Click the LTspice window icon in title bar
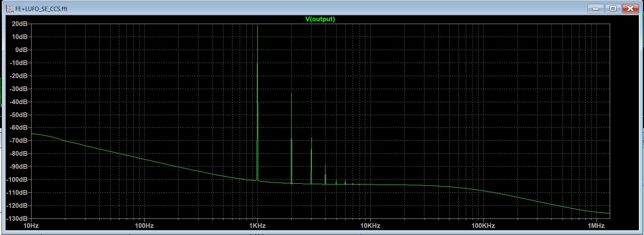The image size is (644, 235). (10, 9)
